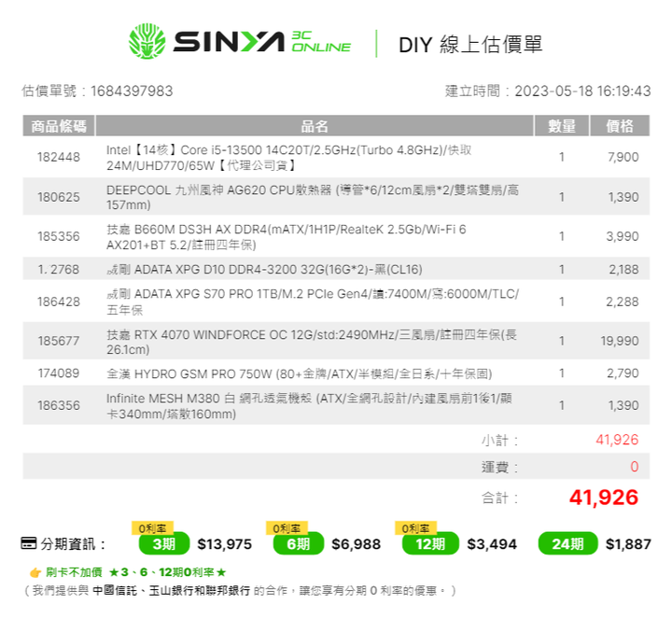672x618 pixels.
Task: Click the 6-period amount $6,988
Action: click(357, 544)
